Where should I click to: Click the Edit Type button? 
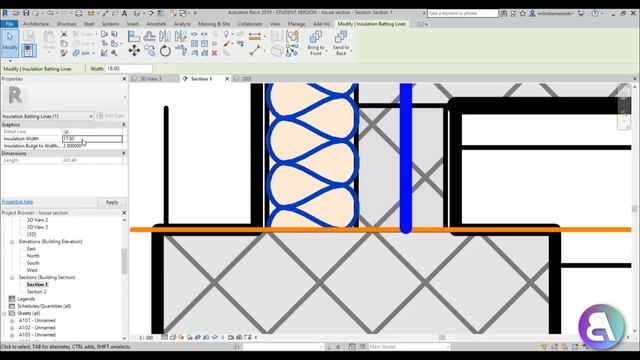tap(111, 116)
